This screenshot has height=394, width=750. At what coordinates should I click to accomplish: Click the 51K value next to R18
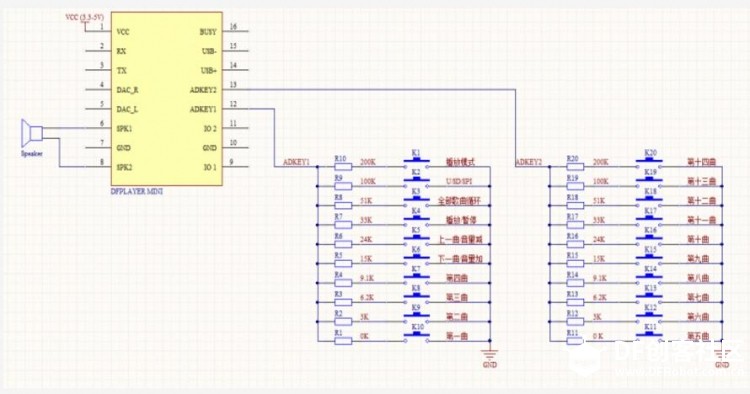598,201
